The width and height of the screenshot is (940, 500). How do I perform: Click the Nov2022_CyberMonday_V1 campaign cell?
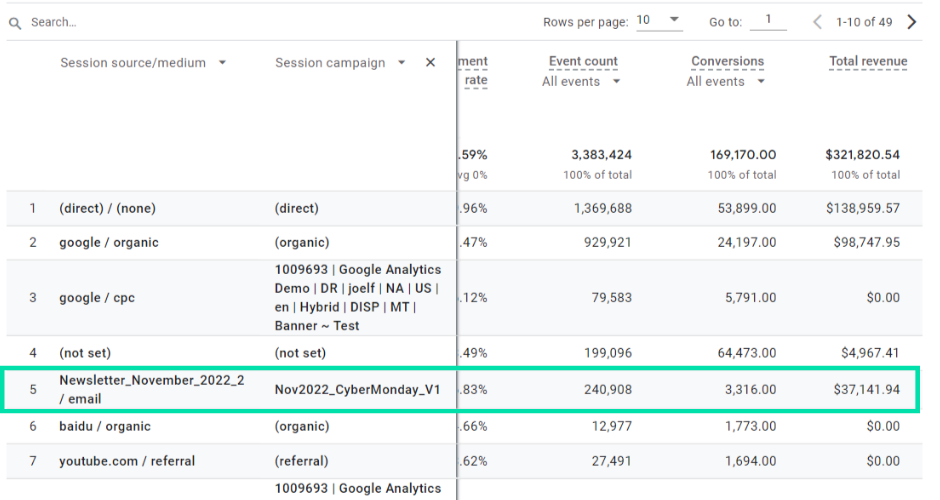click(357, 390)
